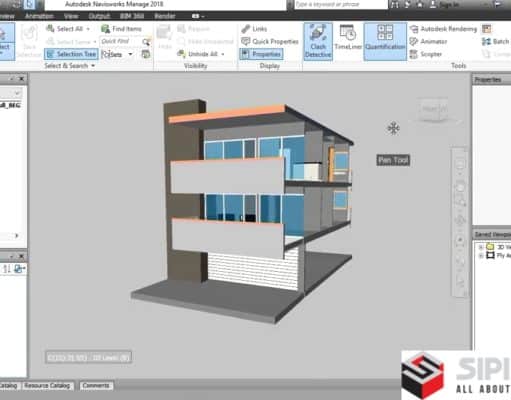Click the Saved Viewpoints panel title bar

492,235
